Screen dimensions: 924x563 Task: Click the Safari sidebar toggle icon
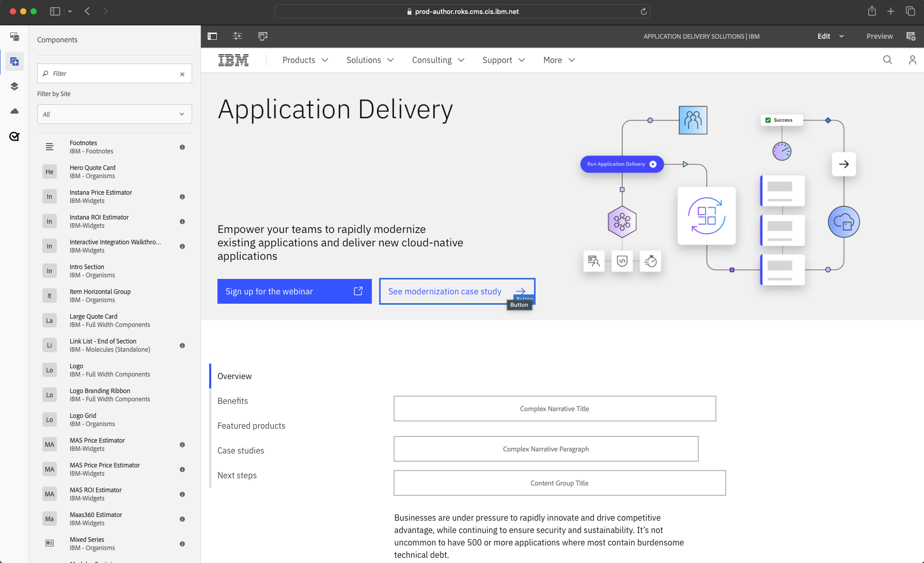(x=55, y=11)
